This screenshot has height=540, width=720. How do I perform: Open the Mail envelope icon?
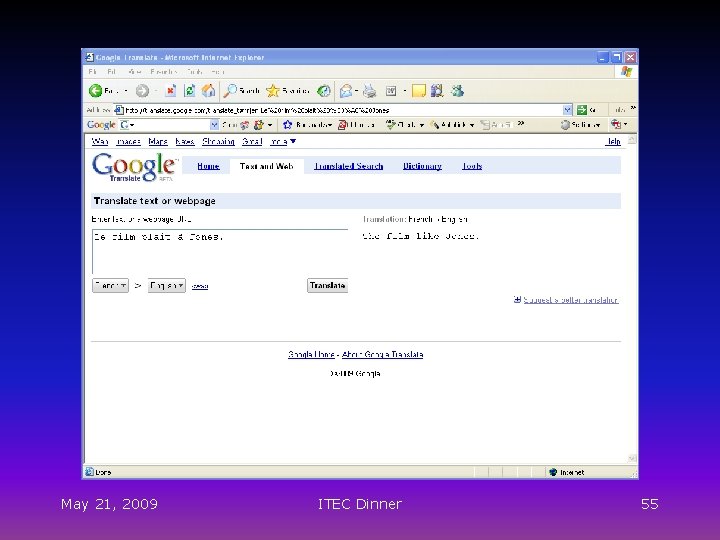point(346,91)
